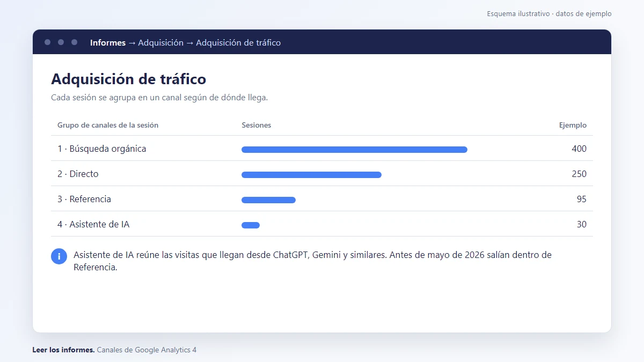Viewport: 644px width, 362px height.
Task: Click 'Canales de Google Analytics 4' caption text
Action: pos(147,350)
